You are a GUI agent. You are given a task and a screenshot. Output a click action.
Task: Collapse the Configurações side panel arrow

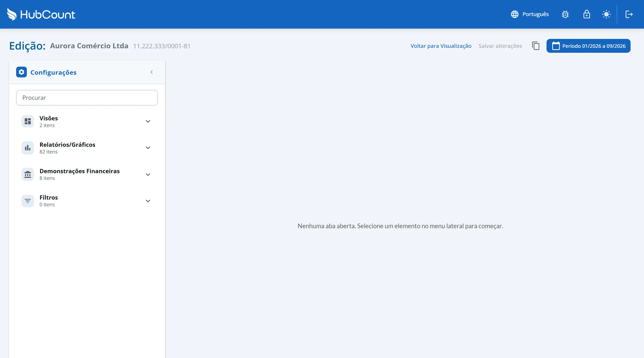tap(152, 72)
